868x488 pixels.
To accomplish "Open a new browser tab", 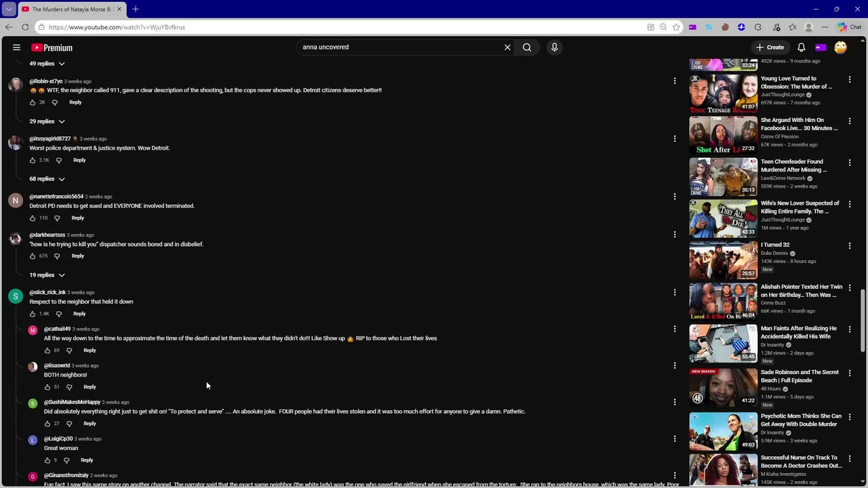I will 136,9.
